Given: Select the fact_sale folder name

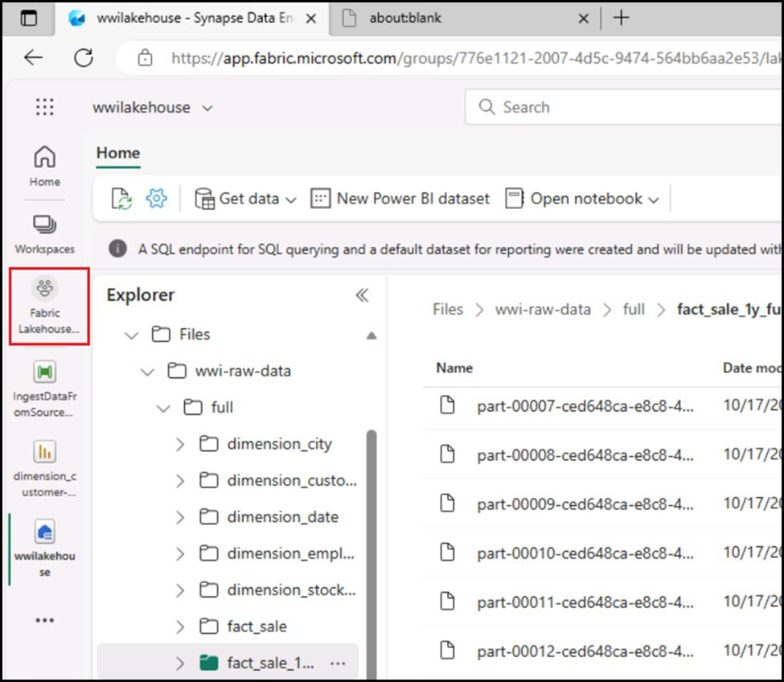Looking at the screenshot, I should tap(257, 627).
